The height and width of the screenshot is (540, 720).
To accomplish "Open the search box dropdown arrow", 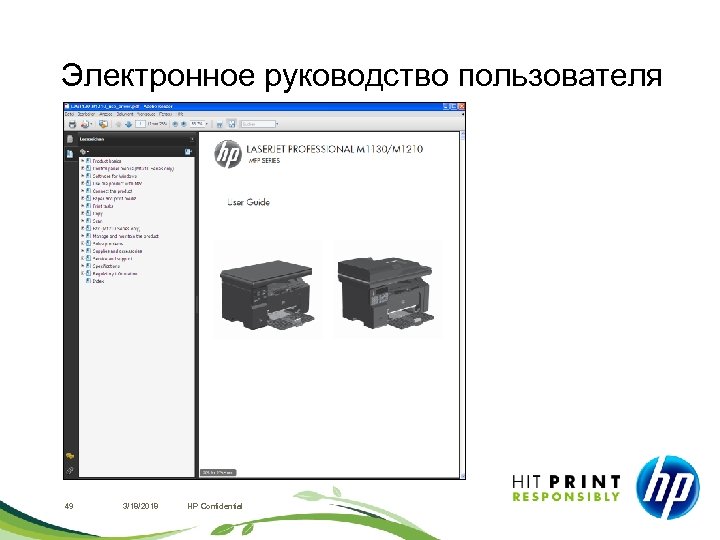I will [277, 124].
